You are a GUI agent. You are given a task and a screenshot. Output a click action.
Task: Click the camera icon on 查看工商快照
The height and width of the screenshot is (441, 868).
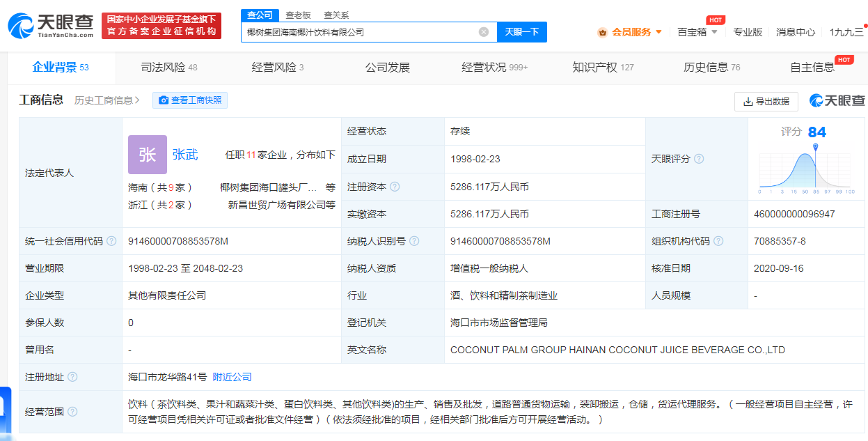click(164, 100)
